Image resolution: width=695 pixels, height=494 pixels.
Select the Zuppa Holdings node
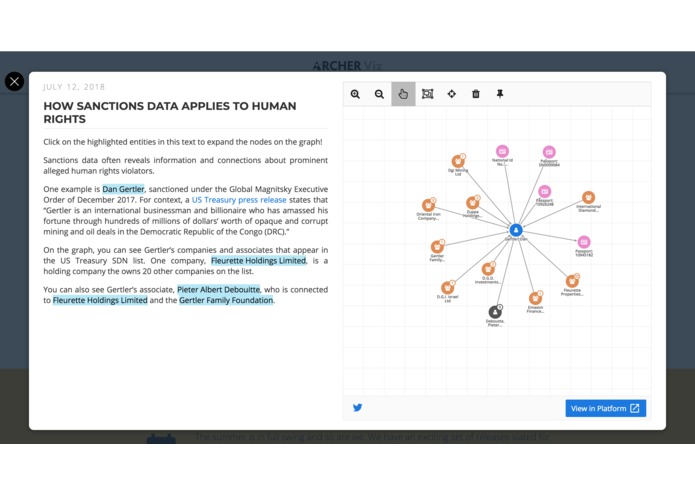point(472,203)
